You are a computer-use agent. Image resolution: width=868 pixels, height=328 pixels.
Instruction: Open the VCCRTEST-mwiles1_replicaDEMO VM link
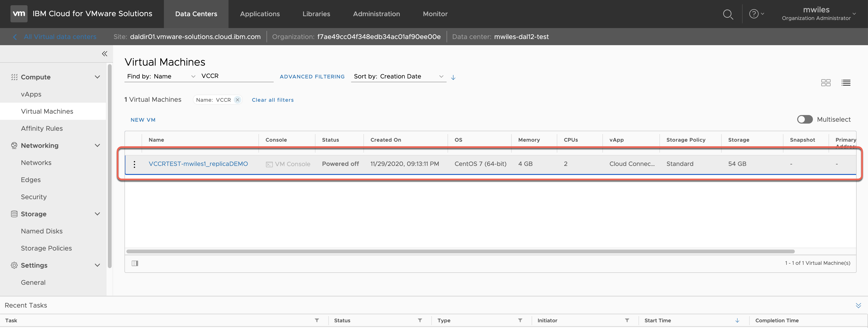coord(198,164)
